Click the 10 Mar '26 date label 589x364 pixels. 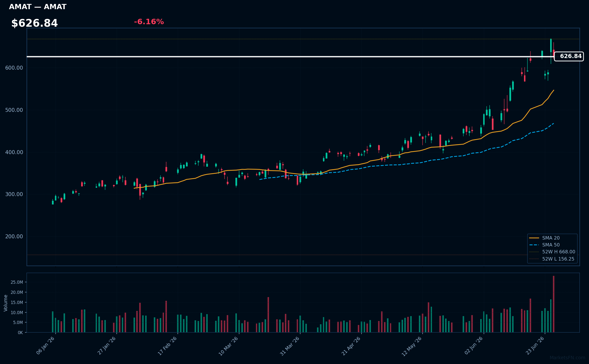pos(229,346)
